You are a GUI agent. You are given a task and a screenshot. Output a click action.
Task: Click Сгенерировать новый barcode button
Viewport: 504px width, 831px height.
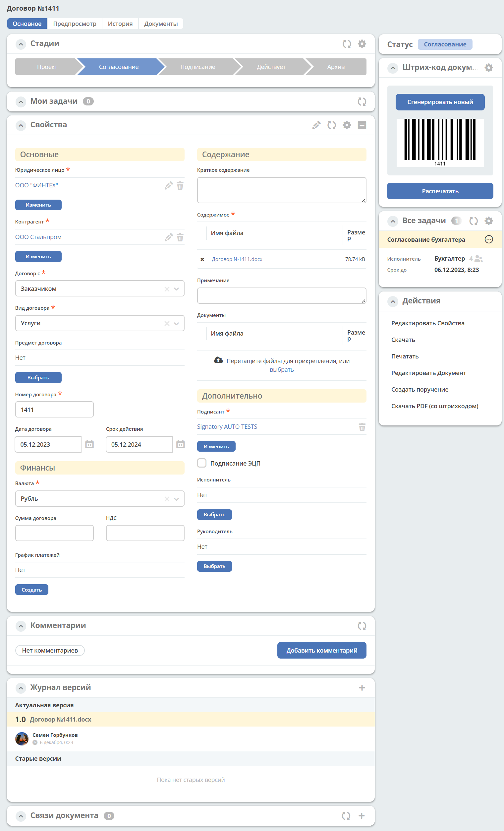(x=440, y=102)
